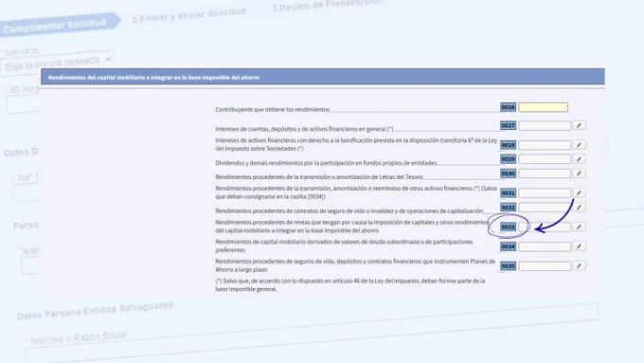The image size is (644, 363).
Task: Open the pencil editor for box 0035
Action: [x=579, y=266]
